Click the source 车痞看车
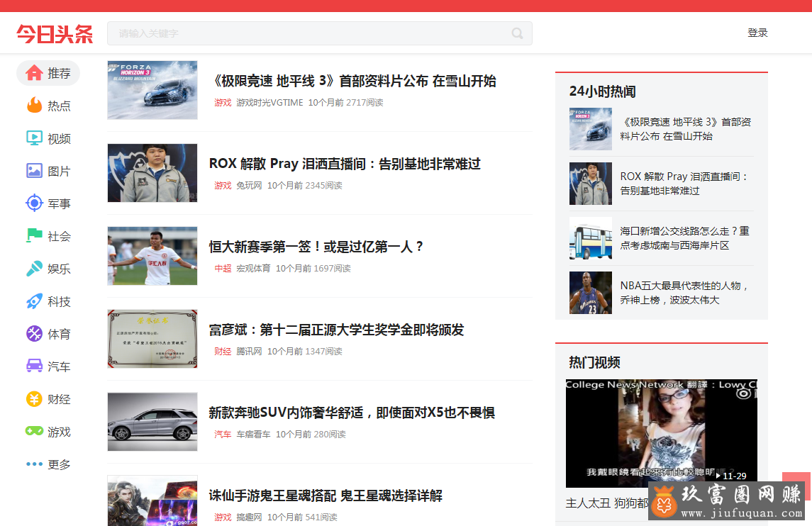Image resolution: width=812 pixels, height=526 pixels. pos(253,434)
